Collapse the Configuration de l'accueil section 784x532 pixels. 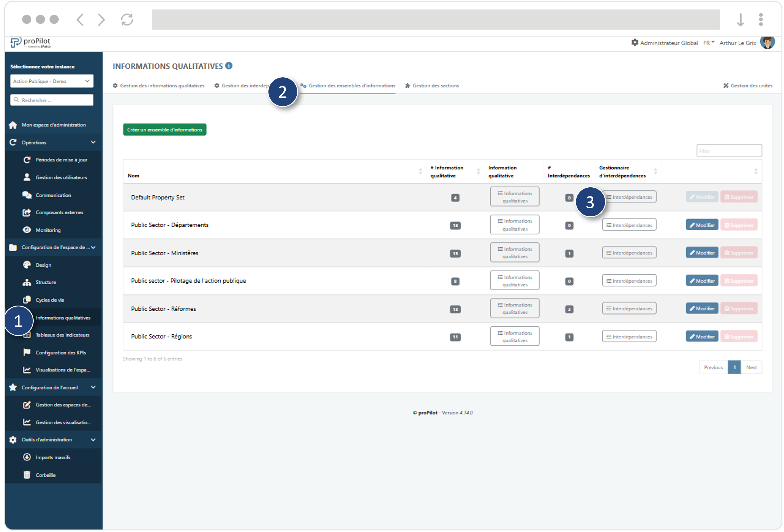click(94, 387)
